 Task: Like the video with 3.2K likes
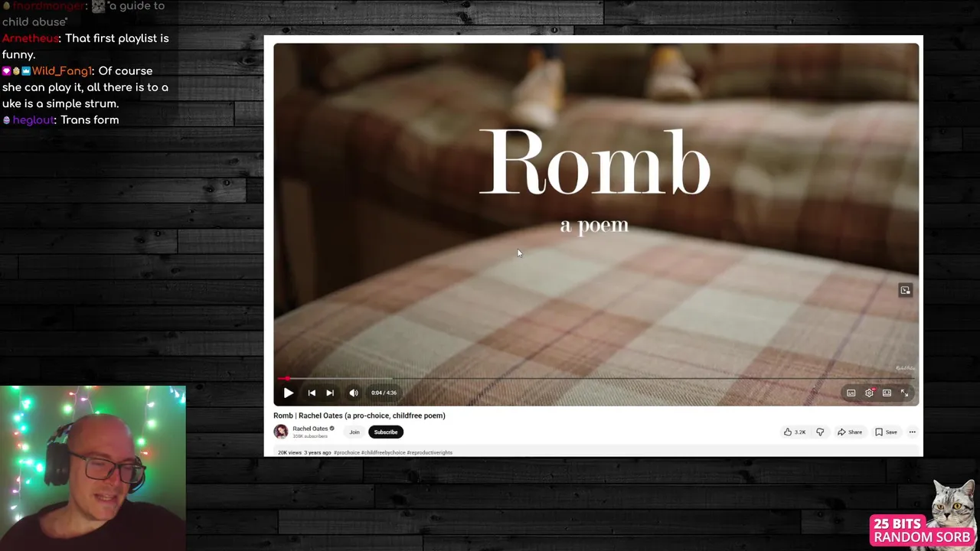pyautogui.click(x=795, y=432)
